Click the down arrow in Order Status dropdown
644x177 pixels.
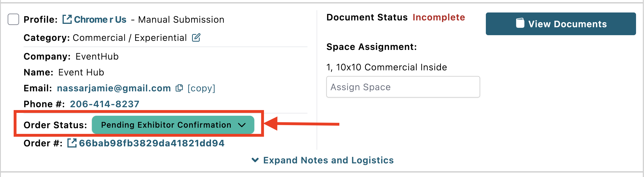point(242,125)
